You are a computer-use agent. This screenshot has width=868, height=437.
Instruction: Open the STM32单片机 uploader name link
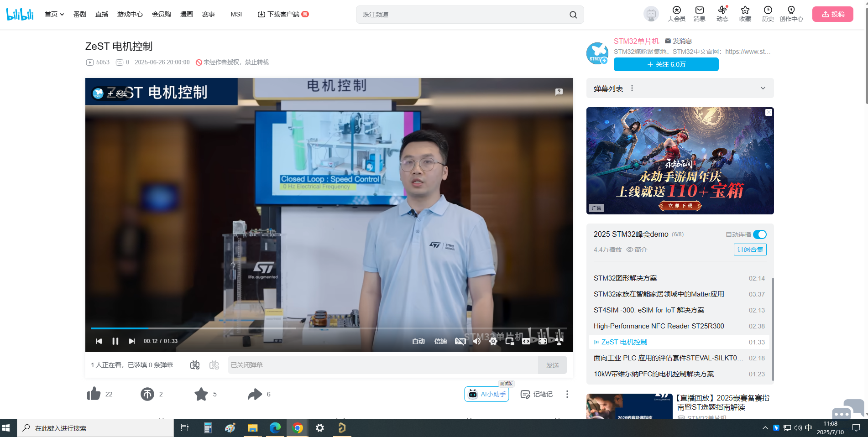(636, 41)
